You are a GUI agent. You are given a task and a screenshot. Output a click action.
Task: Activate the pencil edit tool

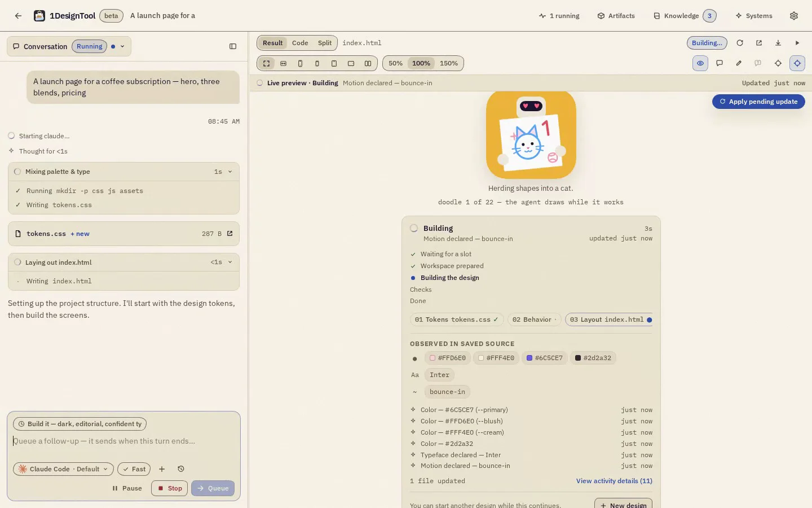[x=739, y=63]
